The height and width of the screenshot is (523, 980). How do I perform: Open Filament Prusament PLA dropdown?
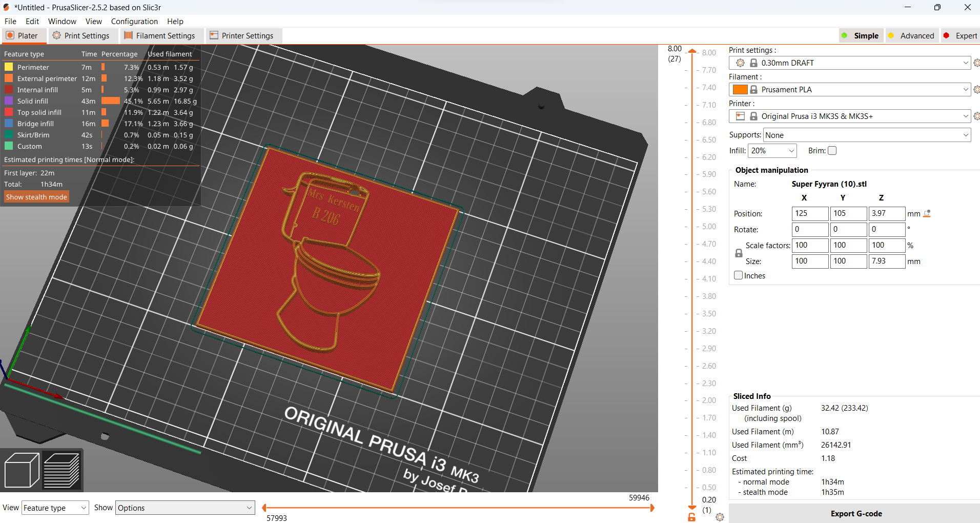pyautogui.click(x=850, y=90)
